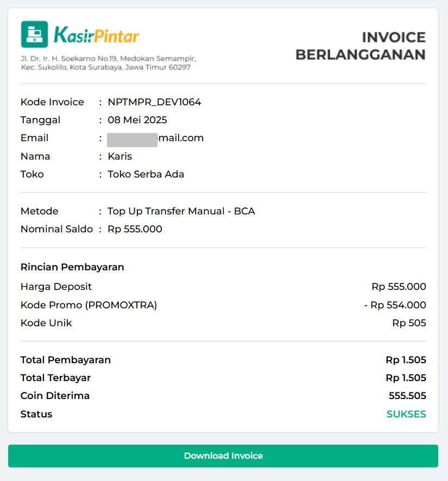
Task: Click the Kode Promo (PROMOXTRA) label
Action: click(89, 305)
